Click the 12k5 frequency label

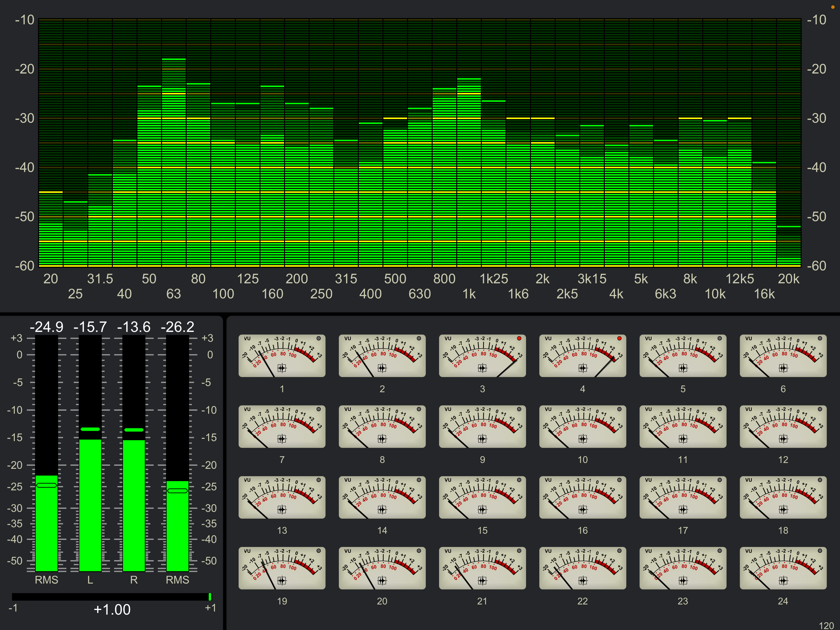[740, 279]
